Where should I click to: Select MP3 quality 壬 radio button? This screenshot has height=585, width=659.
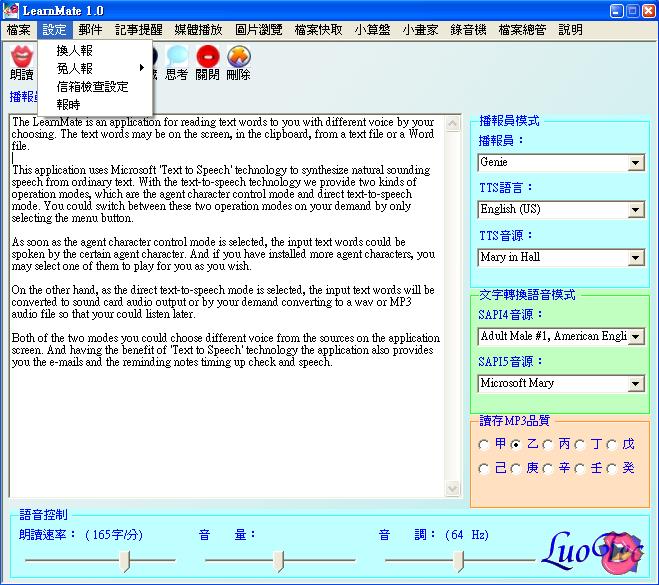(580, 469)
